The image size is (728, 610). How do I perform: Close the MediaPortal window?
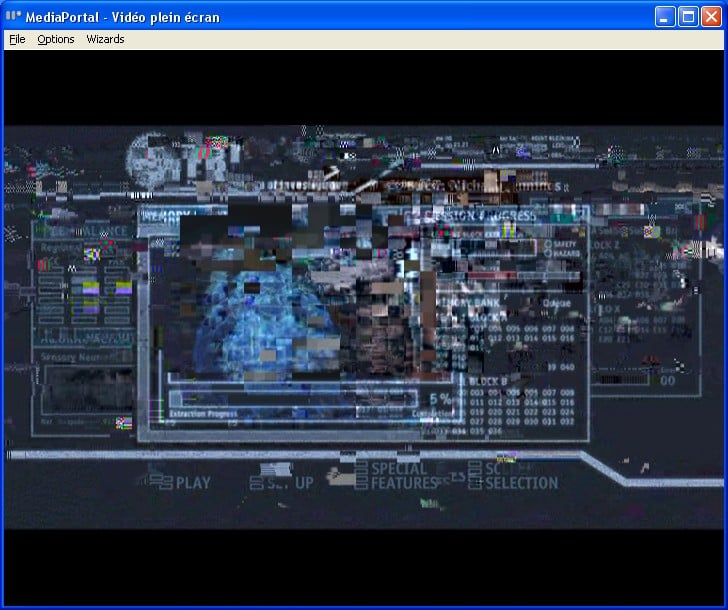(711, 17)
